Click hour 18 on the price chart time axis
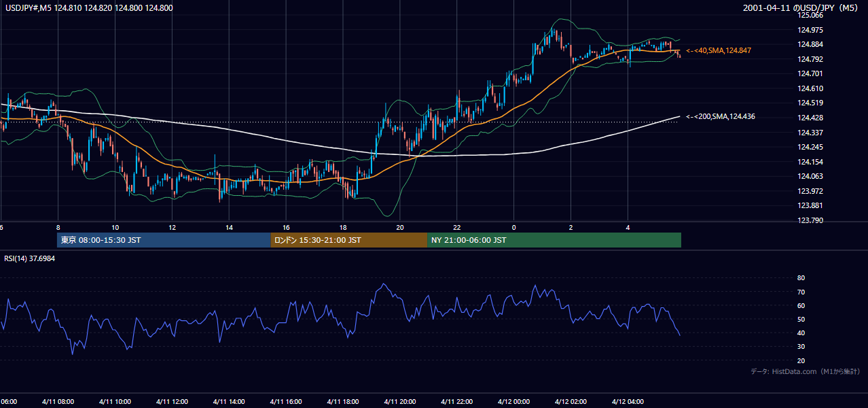This screenshot has width=868, height=408. (x=343, y=227)
